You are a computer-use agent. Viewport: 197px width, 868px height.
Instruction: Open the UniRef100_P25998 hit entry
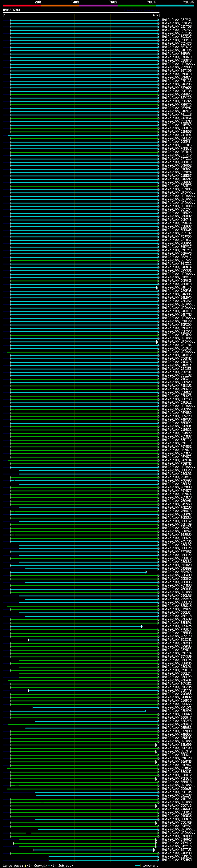tap(176, 67)
